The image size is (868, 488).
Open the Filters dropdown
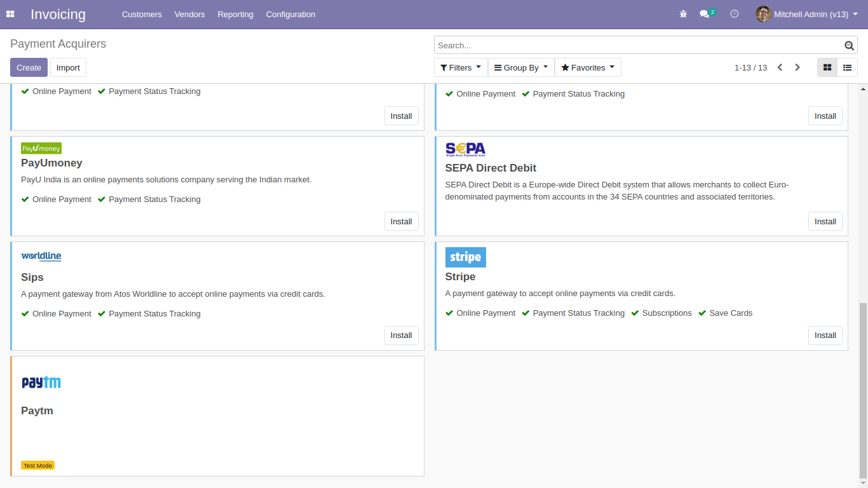(x=461, y=67)
